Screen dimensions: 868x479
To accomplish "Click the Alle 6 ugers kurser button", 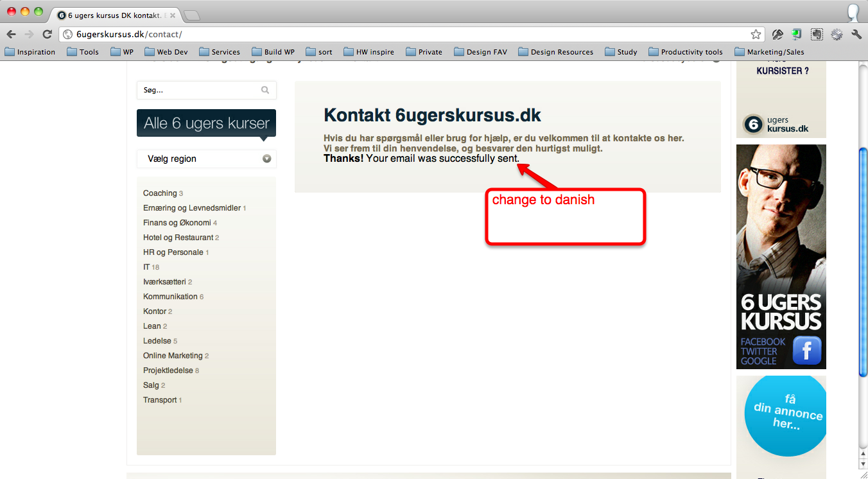I will coord(207,123).
